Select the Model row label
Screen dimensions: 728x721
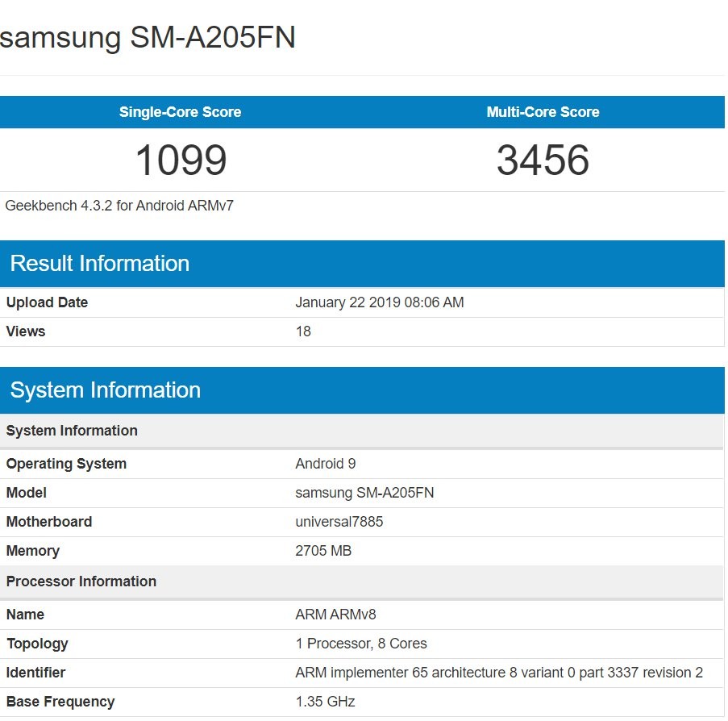coord(27,493)
